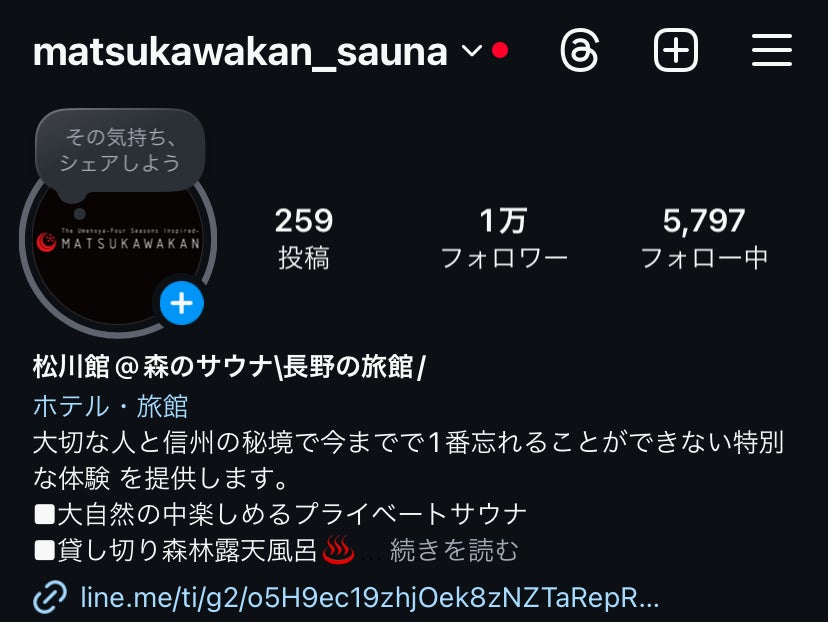The width and height of the screenshot is (828, 622).
Task: Select the ホテル・旅館 category link
Action: pyautogui.click(x=110, y=406)
